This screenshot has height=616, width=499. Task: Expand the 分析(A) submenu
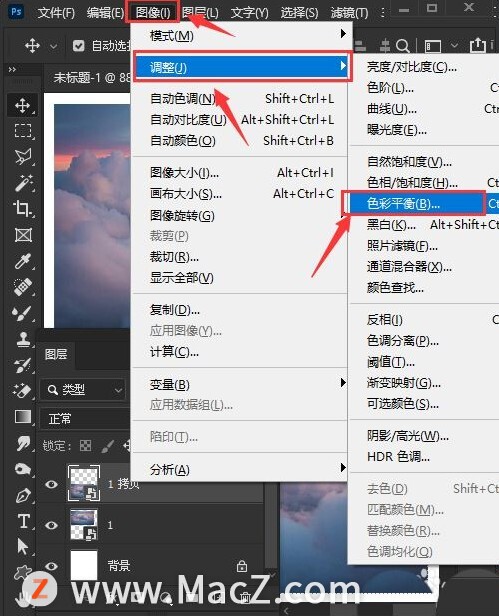tap(239, 469)
